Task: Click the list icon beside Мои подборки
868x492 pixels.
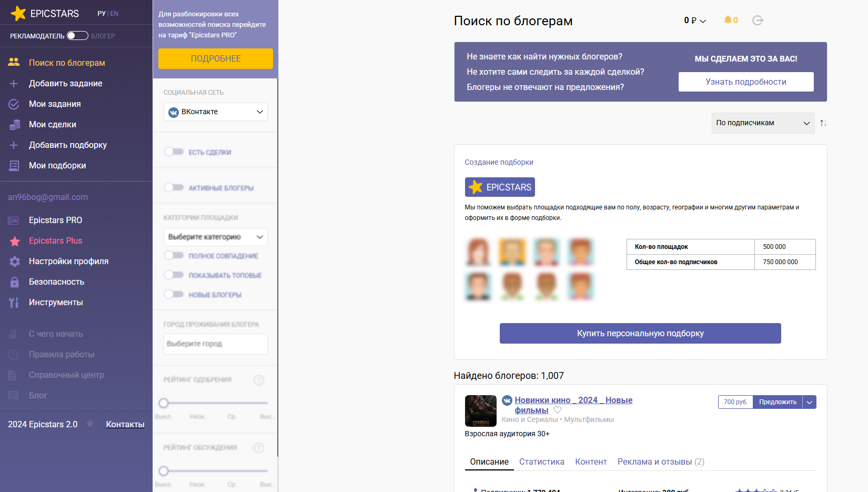Action: [14, 165]
